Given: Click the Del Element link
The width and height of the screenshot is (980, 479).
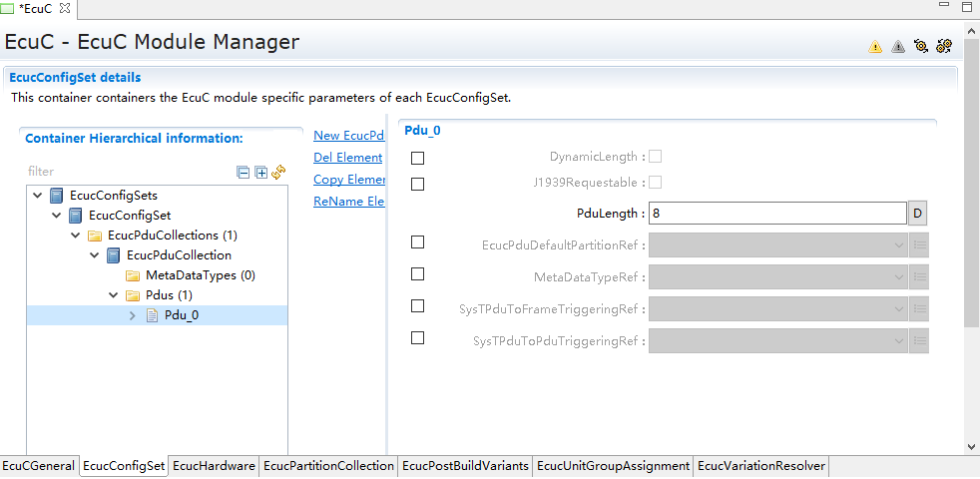Looking at the screenshot, I should click(347, 158).
